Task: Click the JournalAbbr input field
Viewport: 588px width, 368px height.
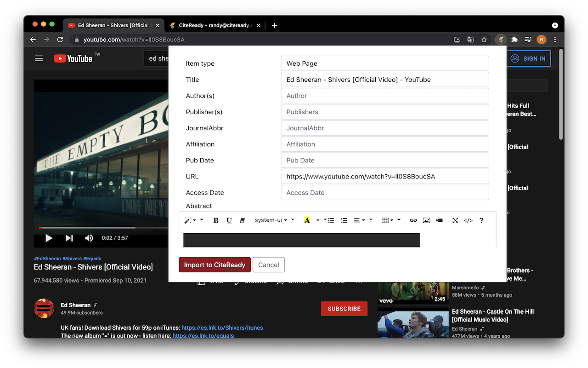Action: click(385, 128)
